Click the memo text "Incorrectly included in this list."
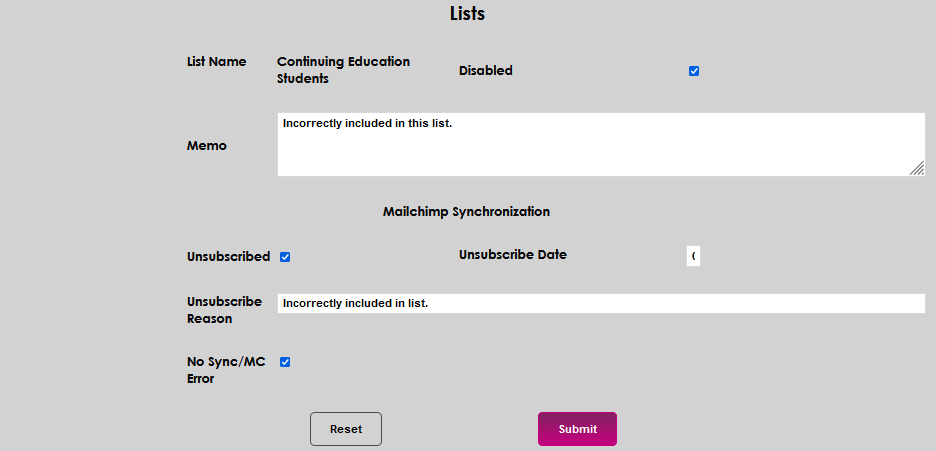 click(x=367, y=124)
